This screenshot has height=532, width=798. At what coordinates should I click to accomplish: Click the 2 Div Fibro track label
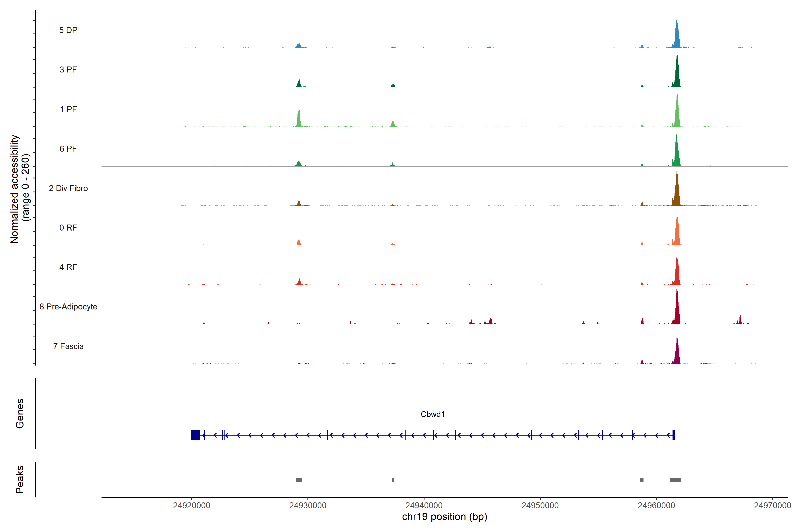(x=68, y=188)
